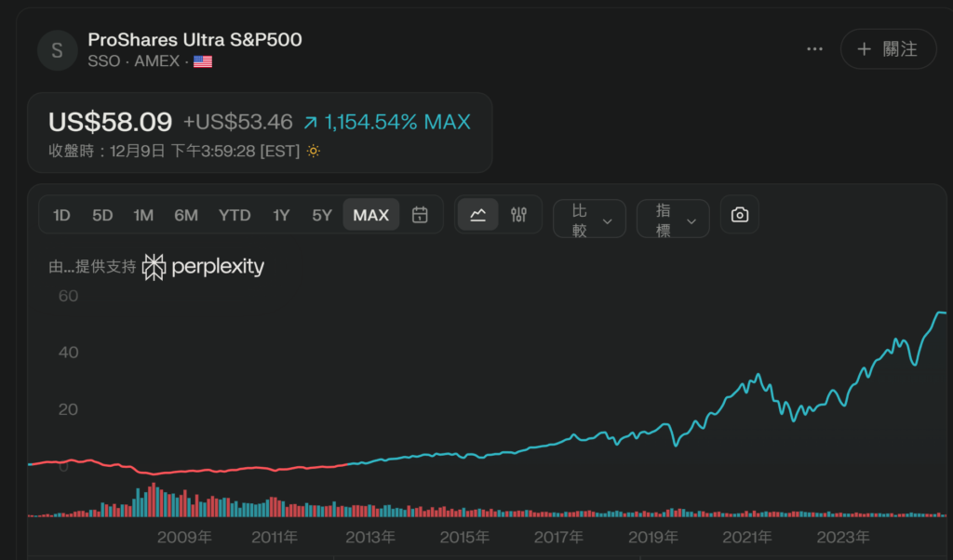Open the 指標 indicators dropdown

tap(673, 220)
